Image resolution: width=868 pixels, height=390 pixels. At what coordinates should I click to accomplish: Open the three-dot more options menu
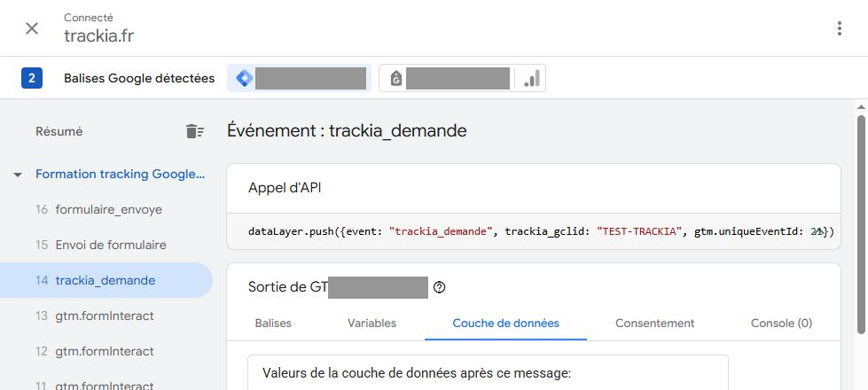coord(840,28)
